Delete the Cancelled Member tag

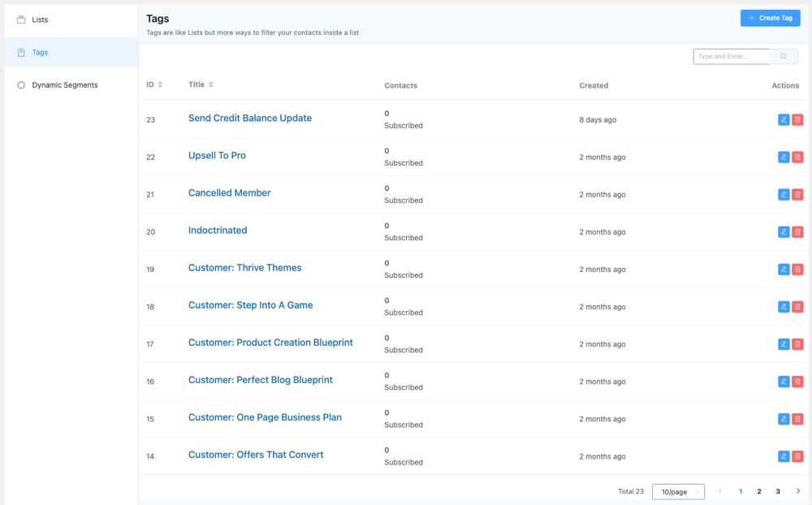(797, 194)
